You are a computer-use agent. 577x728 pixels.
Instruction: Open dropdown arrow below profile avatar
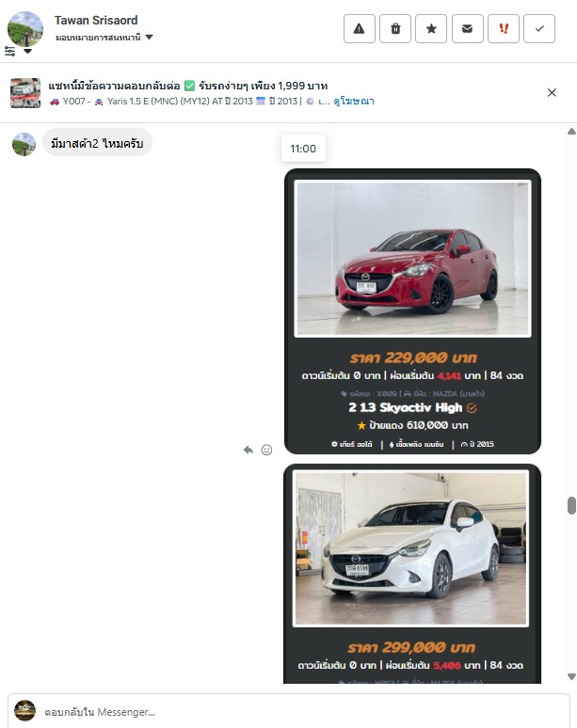point(28,51)
